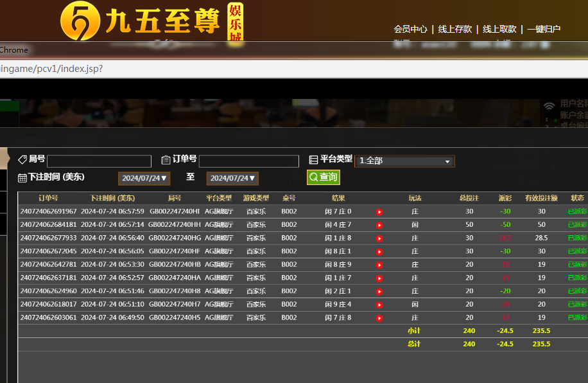Open the start date picker 2024/07/24

coord(144,178)
